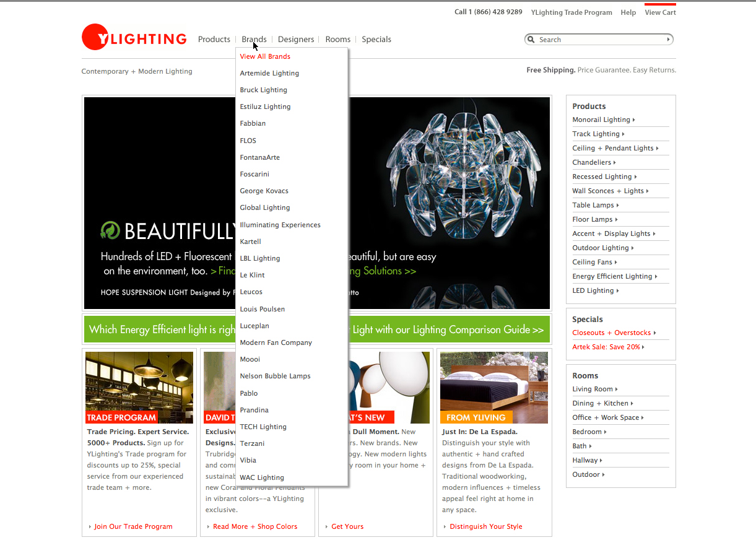Select LBL Lighting brand
This screenshot has height=540, width=756.
(x=260, y=258)
